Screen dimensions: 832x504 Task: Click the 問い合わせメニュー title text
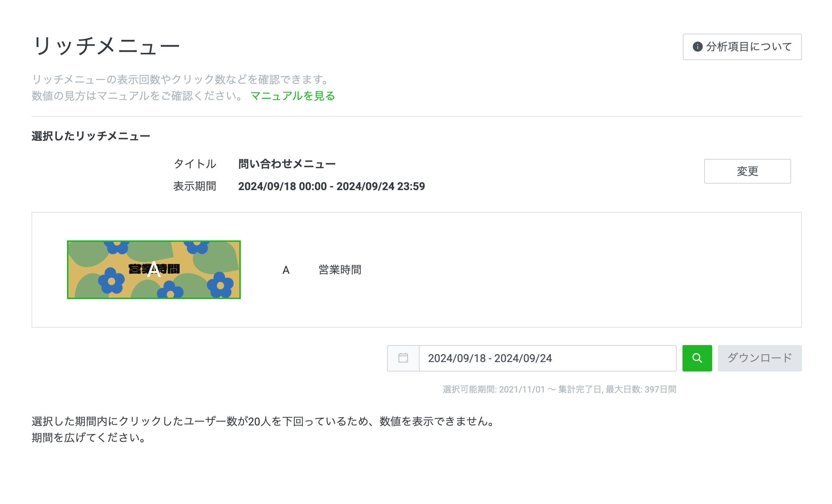coord(287,164)
